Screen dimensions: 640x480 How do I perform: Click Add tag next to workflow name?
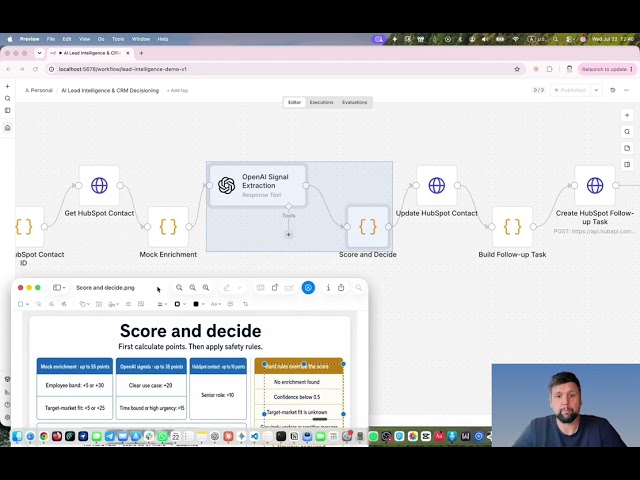[177, 91]
